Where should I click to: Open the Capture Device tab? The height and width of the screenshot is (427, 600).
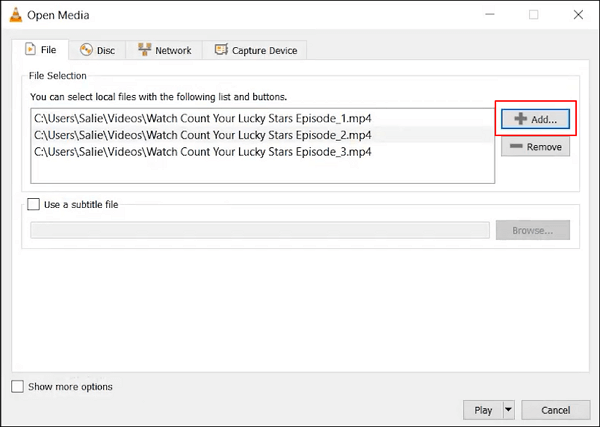click(255, 50)
